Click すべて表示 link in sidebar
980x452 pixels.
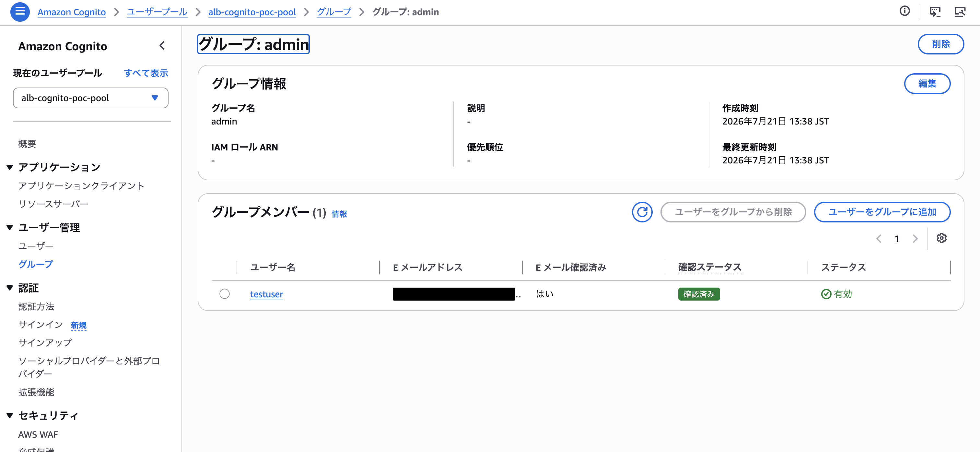pyautogui.click(x=146, y=73)
